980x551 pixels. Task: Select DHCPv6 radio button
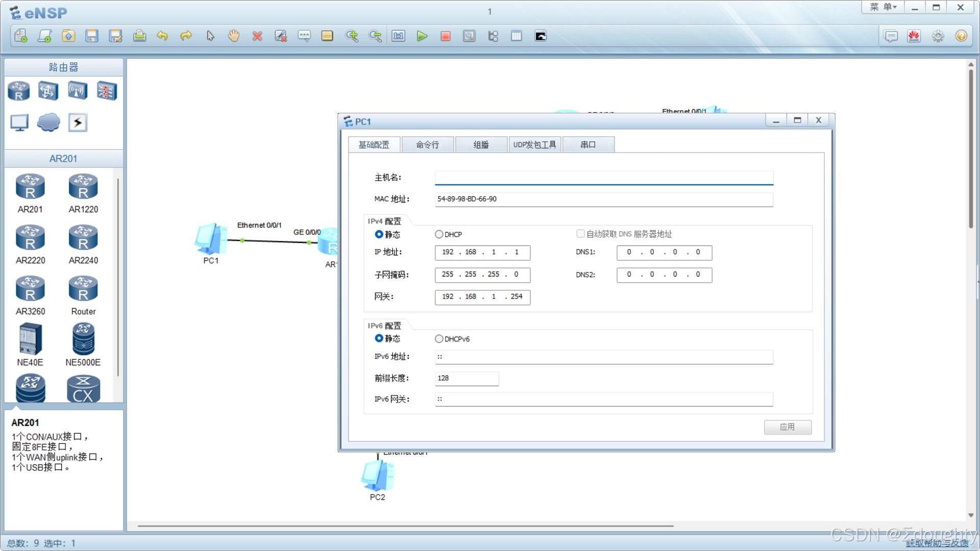[x=439, y=339]
